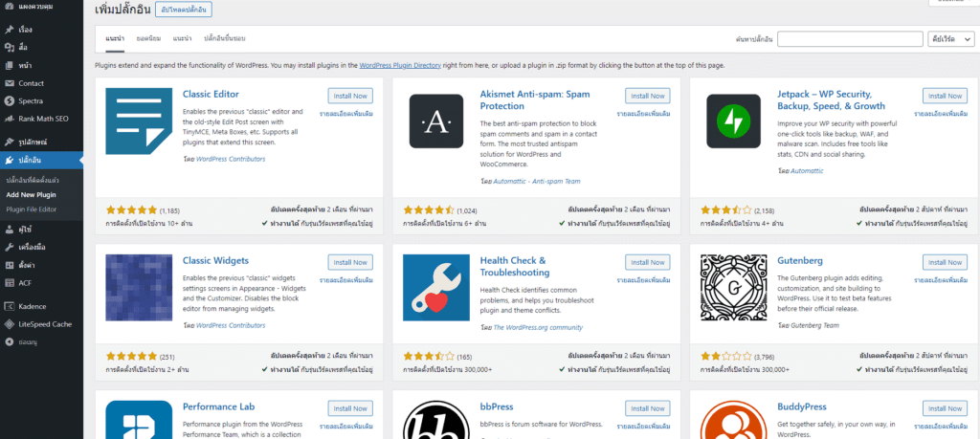Image resolution: width=980 pixels, height=439 pixels.
Task: Click the collapse menu arrow icon
Action: [9, 341]
